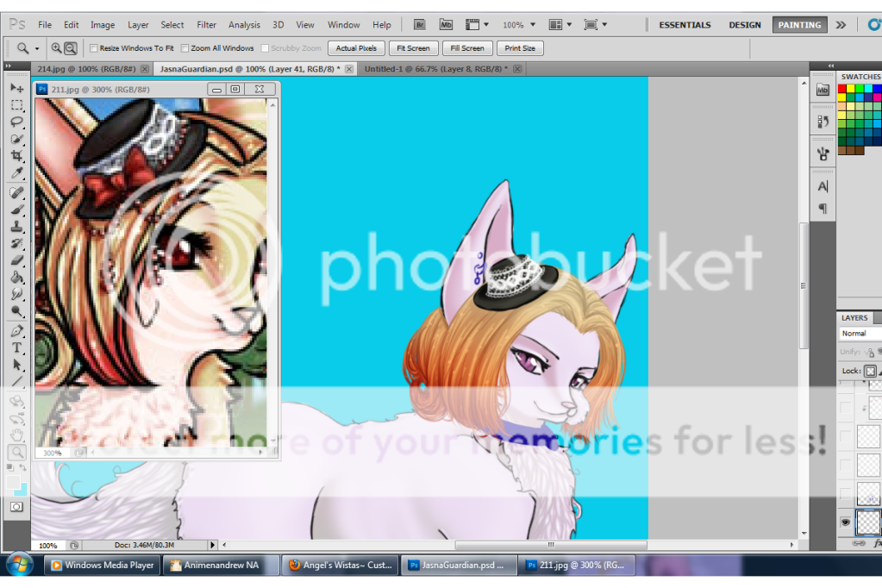Image resolution: width=882 pixels, height=588 pixels.
Task: Click the Actual Pixels button
Action: [356, 48]
